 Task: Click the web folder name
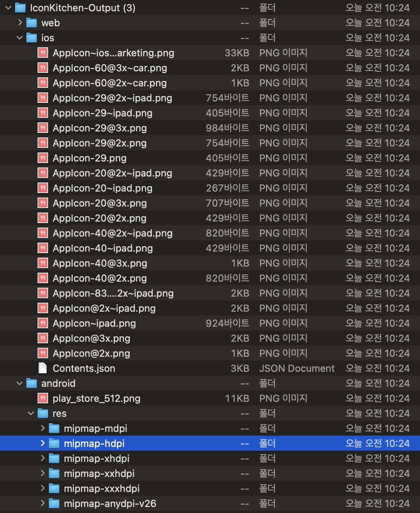pyautogui.click(x=50, y=23)
